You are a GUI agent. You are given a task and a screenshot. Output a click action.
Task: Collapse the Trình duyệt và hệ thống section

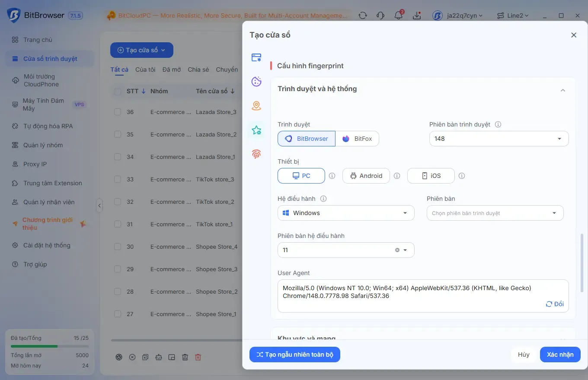pyautogui.click(x=562, y=90)
